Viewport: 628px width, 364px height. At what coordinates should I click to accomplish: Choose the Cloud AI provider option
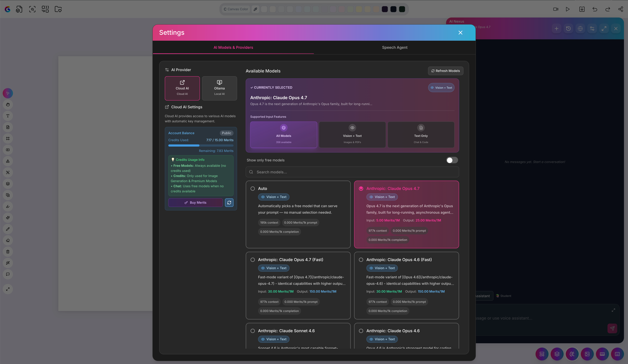tap(182, 89)
